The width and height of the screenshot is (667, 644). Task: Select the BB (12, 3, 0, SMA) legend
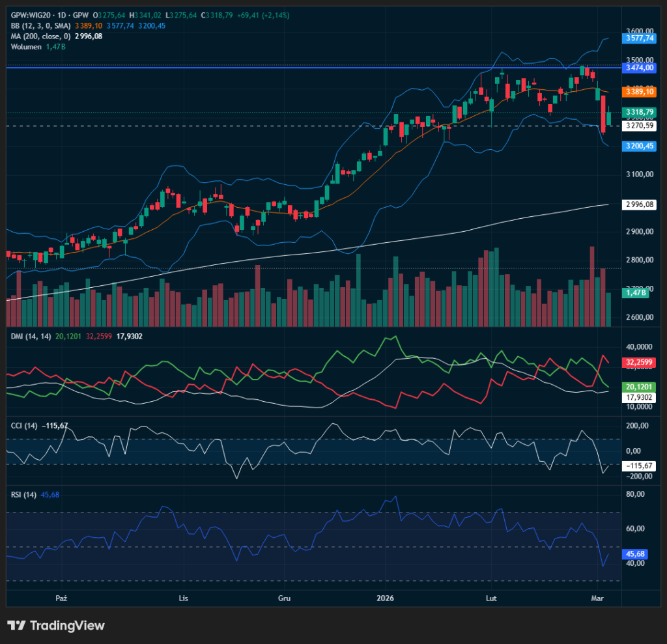coord(40,25)
